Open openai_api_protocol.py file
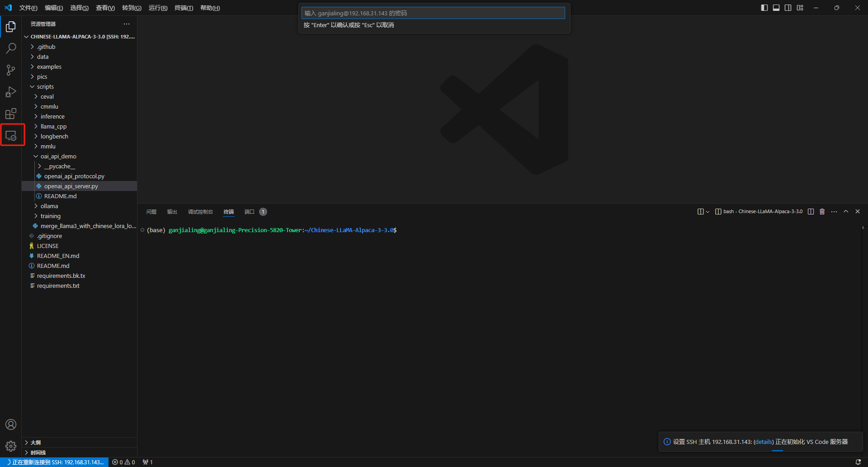868x467 pixels. click(x=79, y=176)
